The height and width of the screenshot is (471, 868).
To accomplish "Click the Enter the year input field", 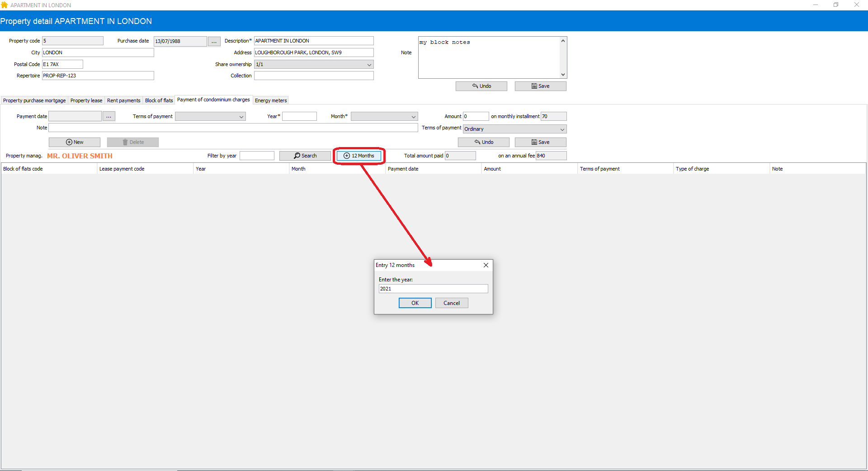I will coord(433,289).
